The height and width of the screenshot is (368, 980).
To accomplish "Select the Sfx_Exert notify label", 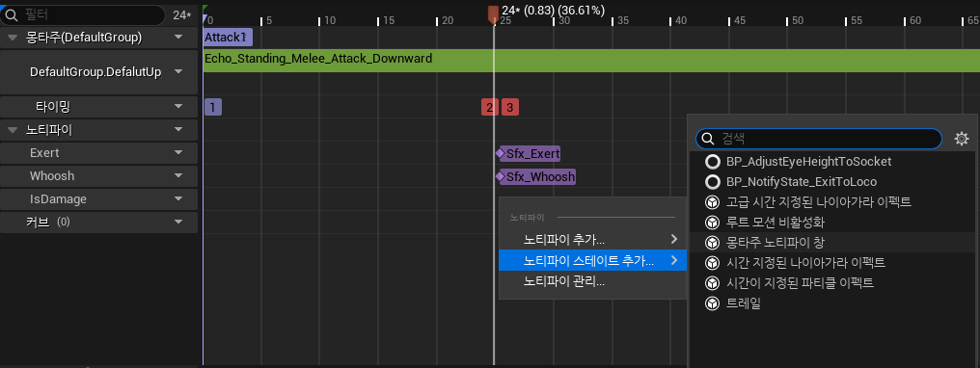I will 532,153.
